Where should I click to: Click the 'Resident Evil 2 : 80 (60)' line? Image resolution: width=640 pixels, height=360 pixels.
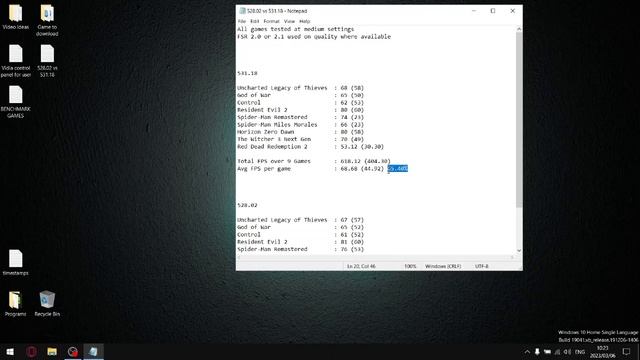point(300,110)
